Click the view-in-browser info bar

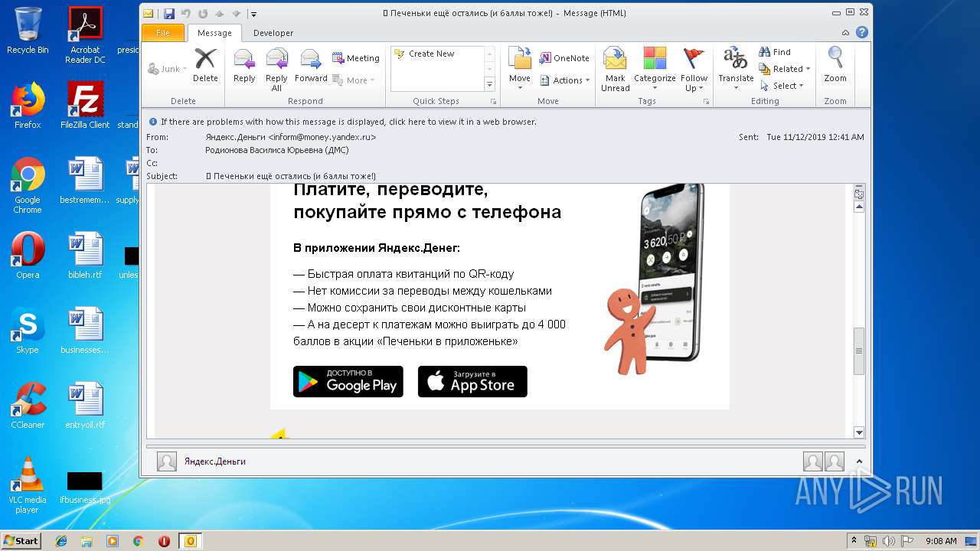click(x=348, y=122)
